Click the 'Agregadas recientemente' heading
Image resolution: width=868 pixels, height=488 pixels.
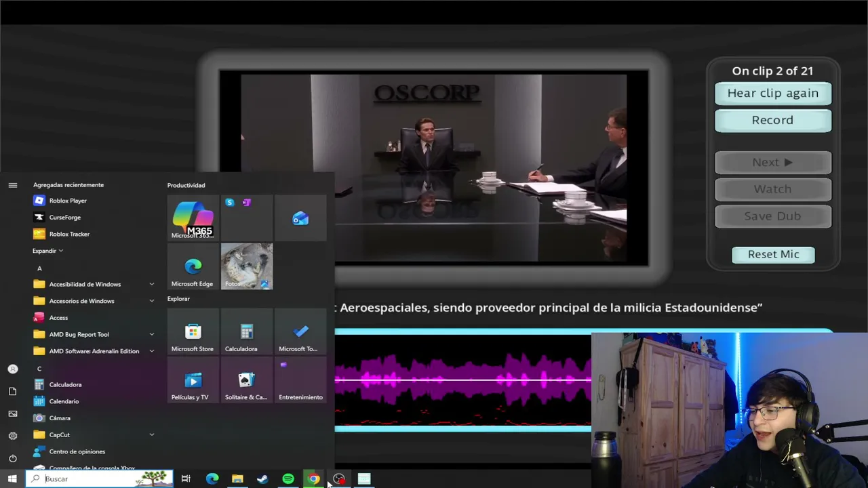click(68, 185)
